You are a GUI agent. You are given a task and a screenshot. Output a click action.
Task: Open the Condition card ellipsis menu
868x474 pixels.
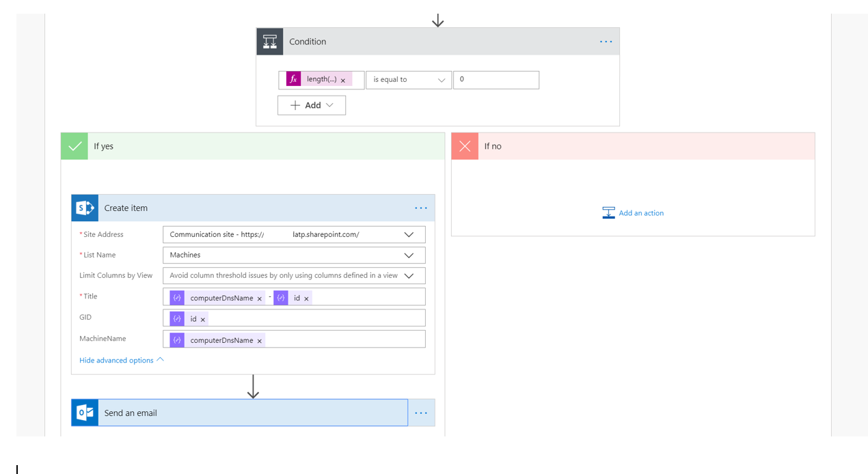click(x=606, y=42)
